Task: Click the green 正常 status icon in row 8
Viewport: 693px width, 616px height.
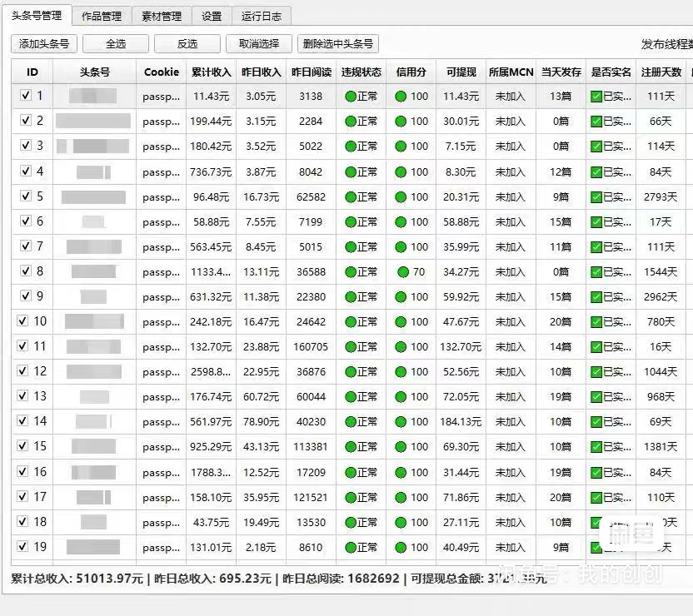Action: [351, 272]
